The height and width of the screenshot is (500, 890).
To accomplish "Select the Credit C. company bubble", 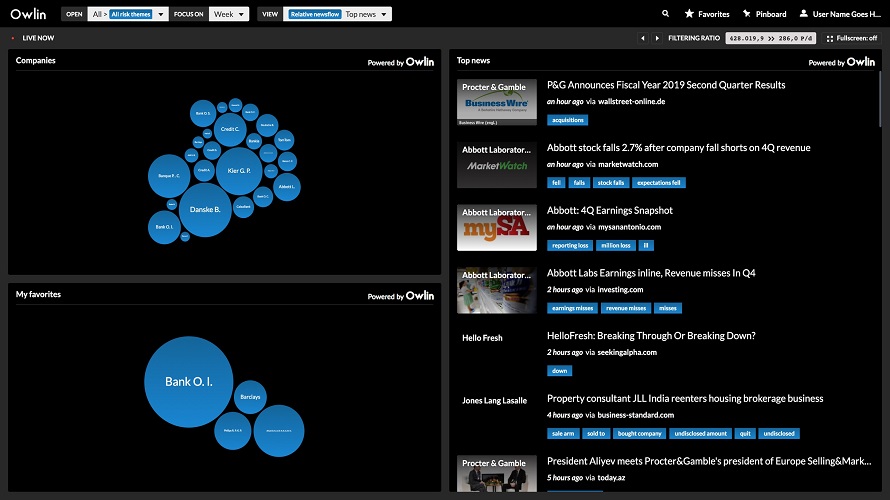I will click(x=230, y=129).
